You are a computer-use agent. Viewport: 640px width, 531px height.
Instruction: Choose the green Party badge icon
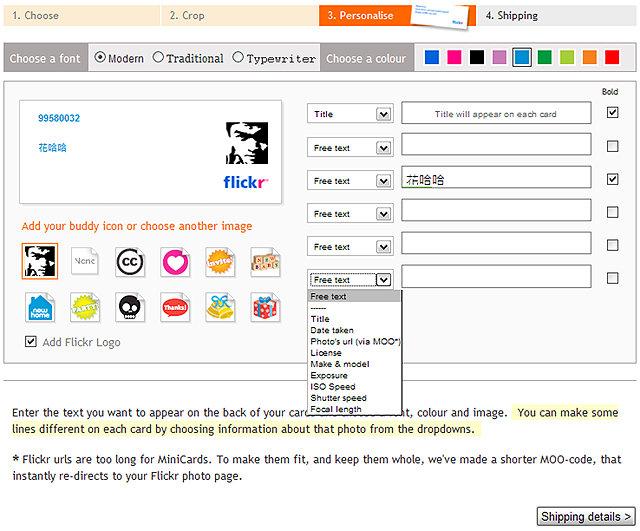pos(84,307)
